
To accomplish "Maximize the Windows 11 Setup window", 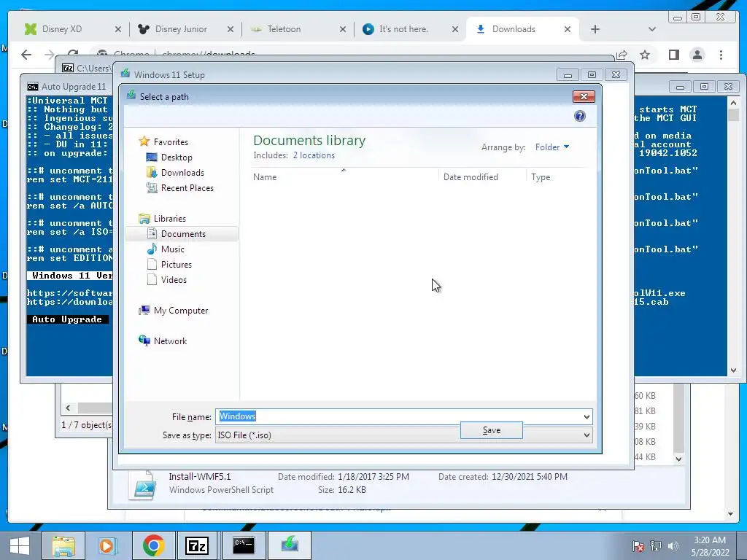I will point(592,75).
